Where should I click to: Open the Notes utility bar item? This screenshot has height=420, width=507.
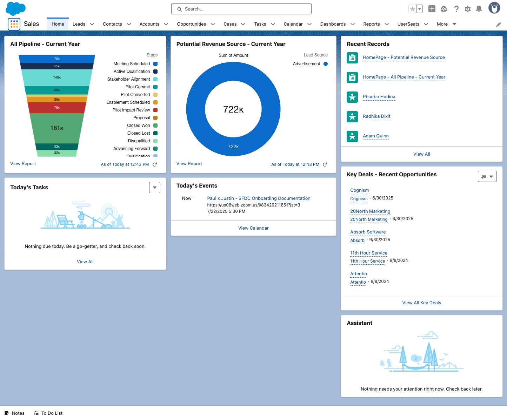tap(14, 413)
